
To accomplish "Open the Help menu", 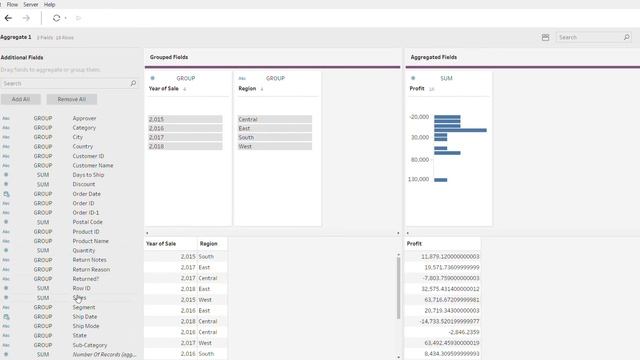I will coord(49,4).
